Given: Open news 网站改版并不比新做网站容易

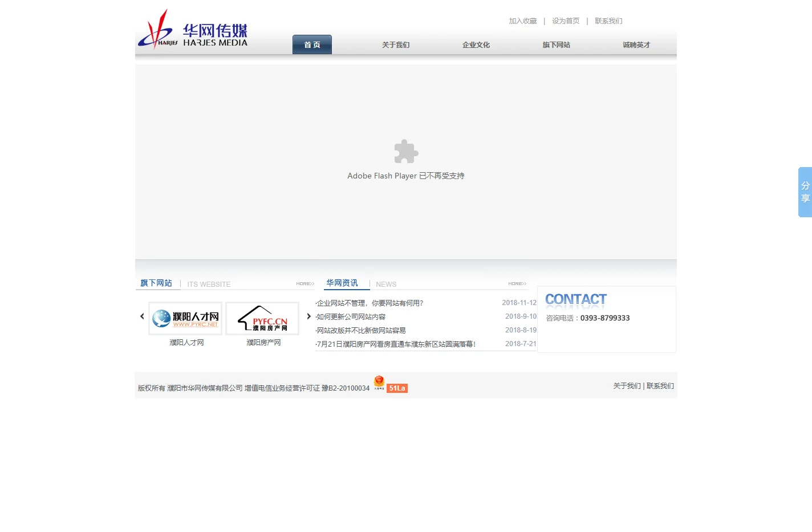Looking at the screenshot, I should tap(361, 331).
